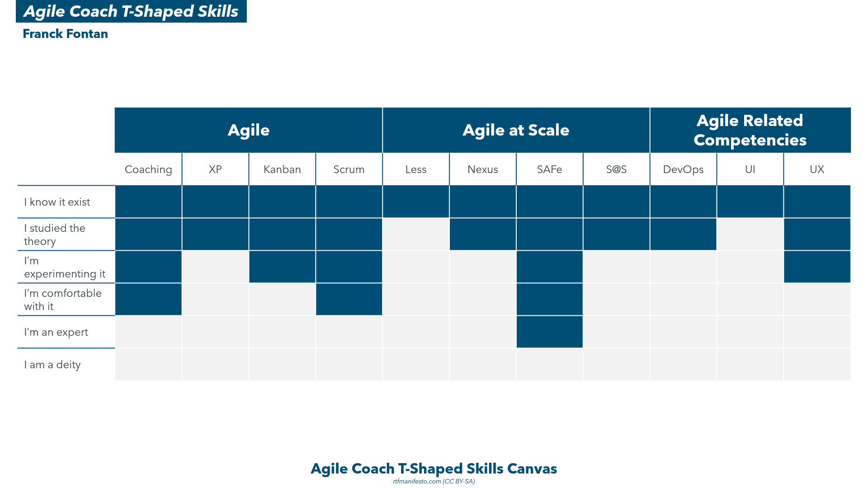Click the 'Agile' group header

pos(248,130)
